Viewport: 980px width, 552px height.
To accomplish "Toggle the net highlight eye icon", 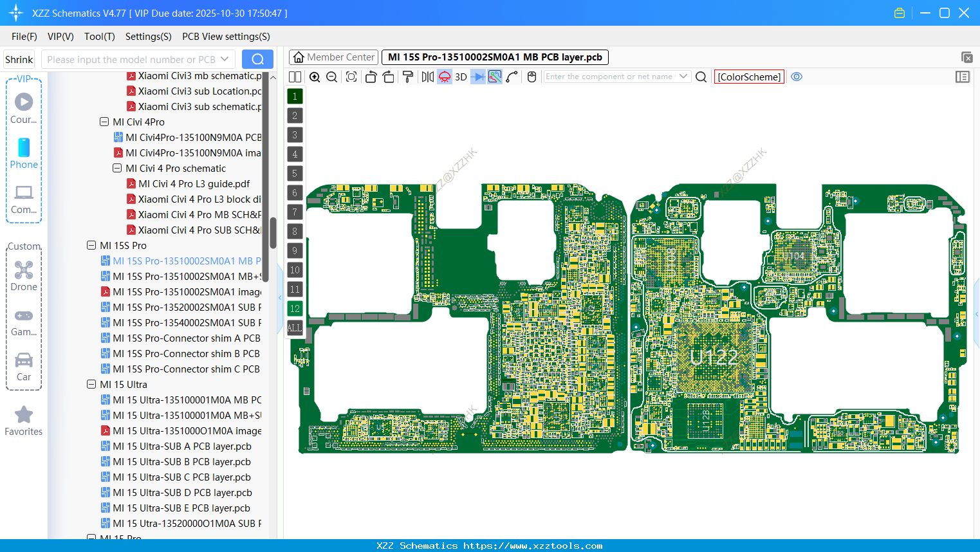I will click(x=797, y=77).
